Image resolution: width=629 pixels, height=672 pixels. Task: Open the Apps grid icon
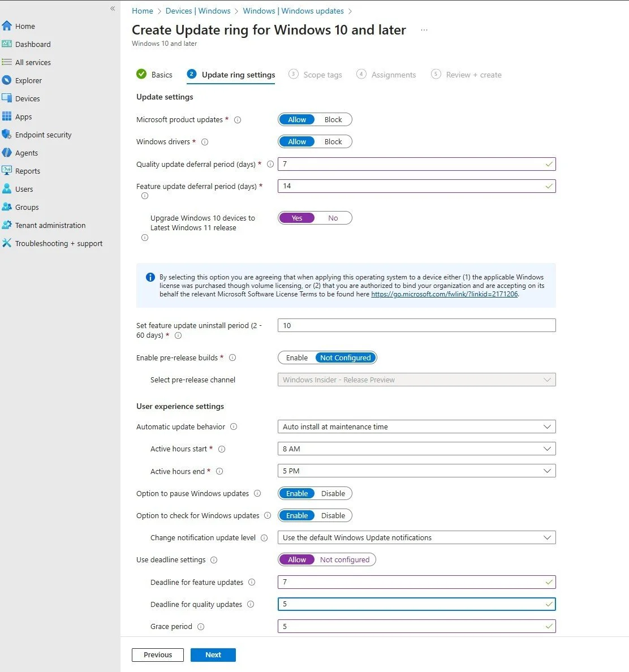(x=6, y=116)
